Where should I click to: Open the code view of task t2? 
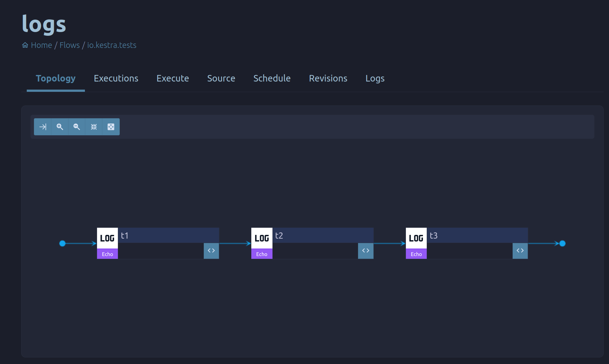(365, 251)
